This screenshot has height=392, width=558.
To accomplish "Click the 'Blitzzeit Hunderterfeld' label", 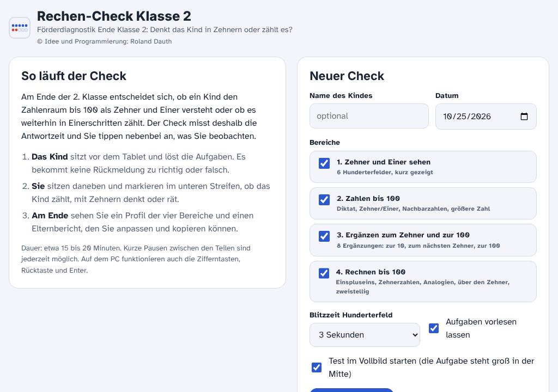I will tap(351, 315).
